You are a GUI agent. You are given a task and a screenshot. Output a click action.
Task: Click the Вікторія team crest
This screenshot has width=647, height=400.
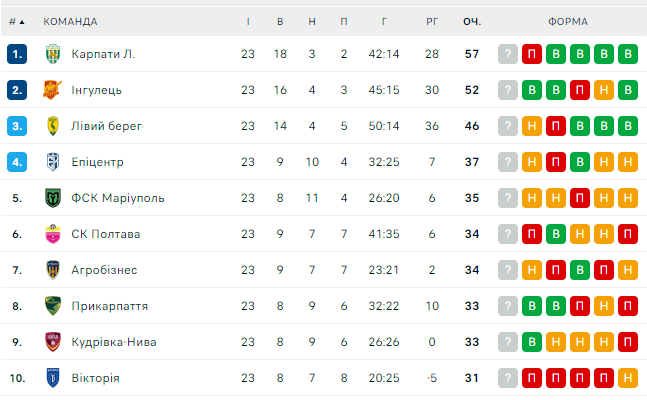point(53,378)
